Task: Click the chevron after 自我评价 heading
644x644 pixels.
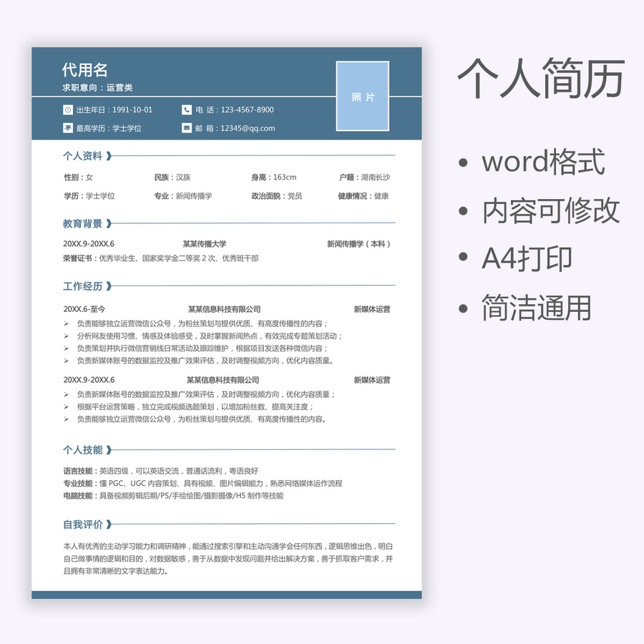Action: click(x=109, y=525)
